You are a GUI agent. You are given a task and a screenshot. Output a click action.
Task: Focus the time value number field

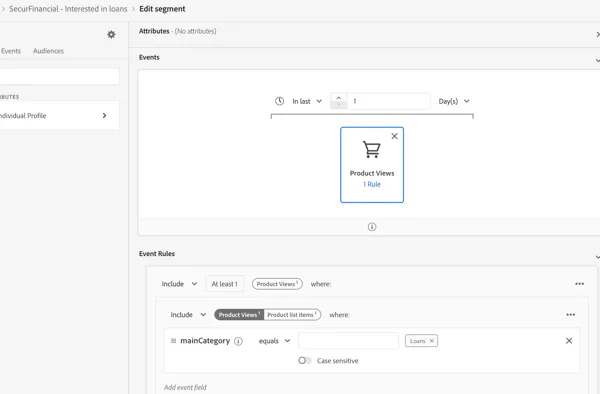pyautogui.click(x=388, y=101)
